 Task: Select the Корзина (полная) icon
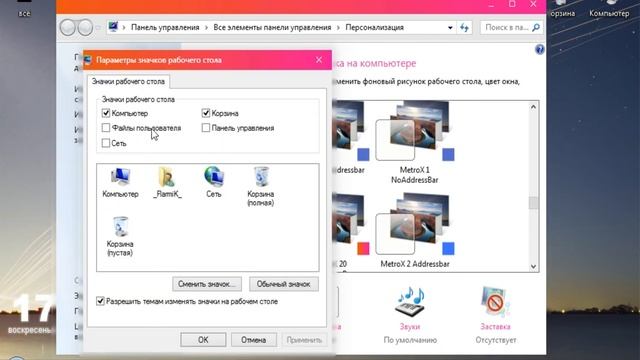(260, 186)
